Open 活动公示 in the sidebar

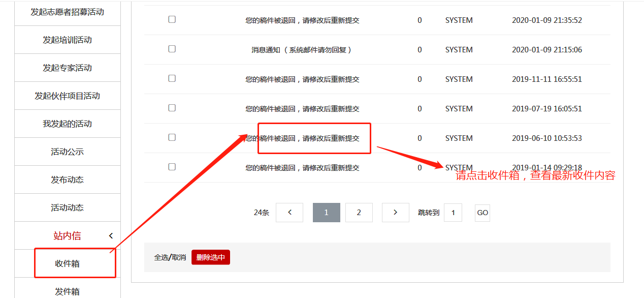pos(68,152)
